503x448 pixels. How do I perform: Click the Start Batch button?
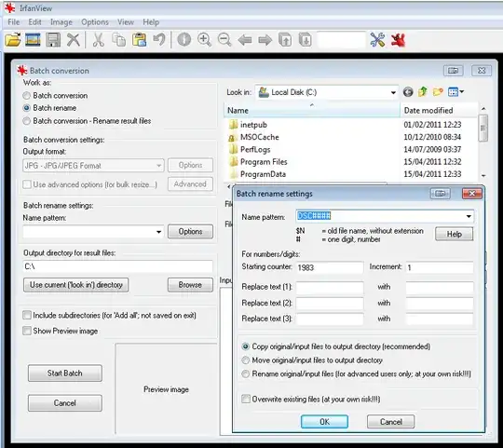(65, 373)
